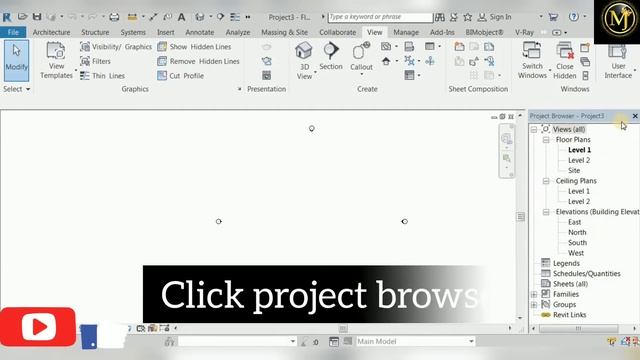Viewport: 640px width, 360px height.
Task: Switch to the Collaborate tab
Action: 338,32
